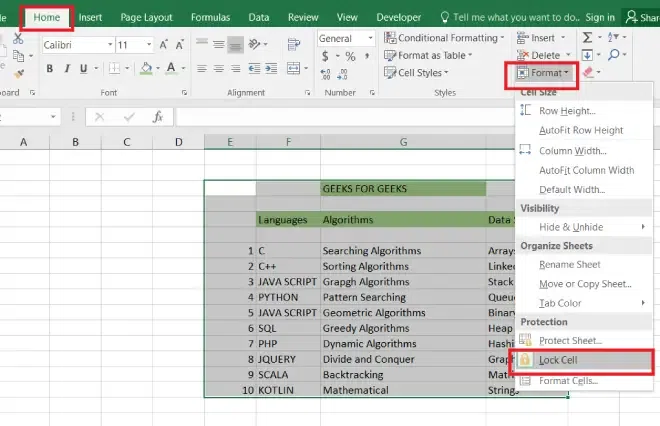Click the Clear eraser icon
This screenshot has height=426, width=660.
point(588,73)
